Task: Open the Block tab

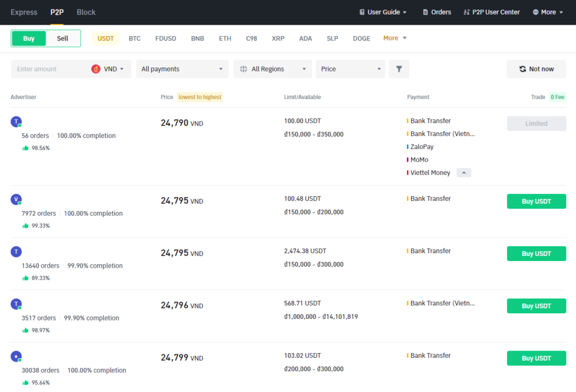Action: [x=86, y=12]
